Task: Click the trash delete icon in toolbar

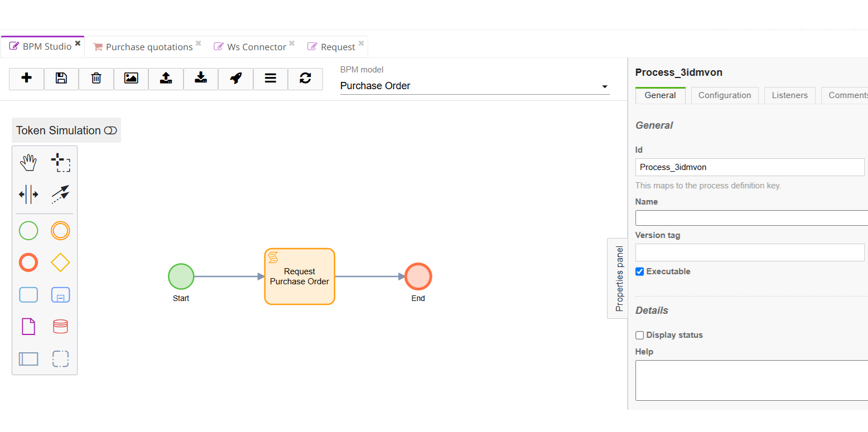Action: click(96, 79)
